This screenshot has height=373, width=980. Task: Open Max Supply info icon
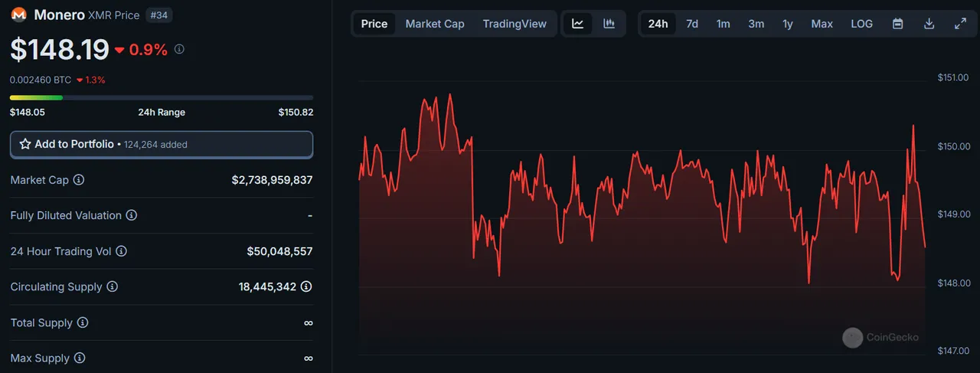pos(80,358)
